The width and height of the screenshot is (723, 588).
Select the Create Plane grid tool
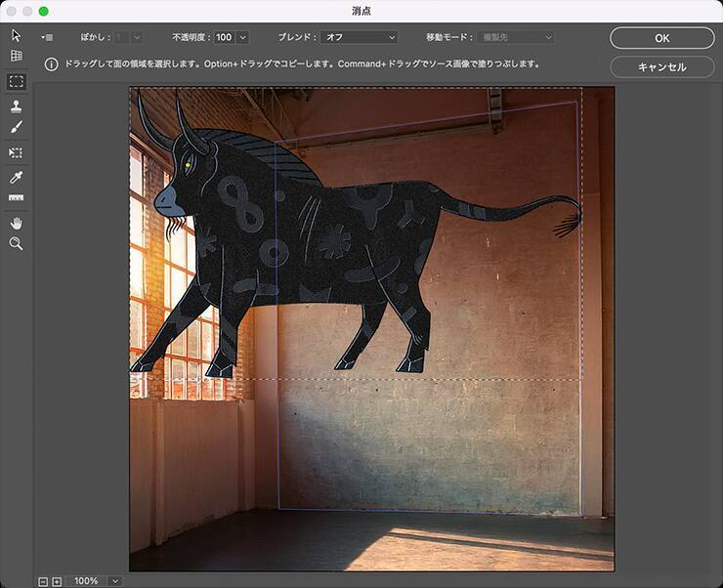[16, 57]
